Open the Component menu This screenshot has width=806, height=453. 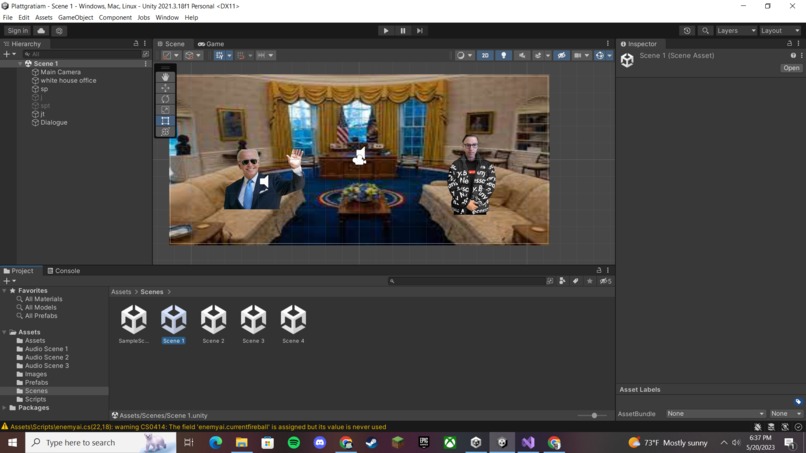(x=115, y=17)
